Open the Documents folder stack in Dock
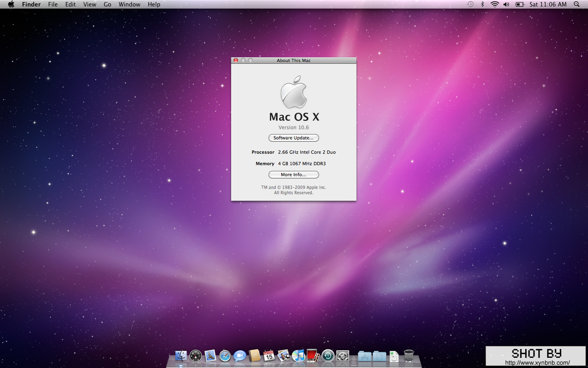This screenshot has width=588, height=368. (x=379, y=356)
